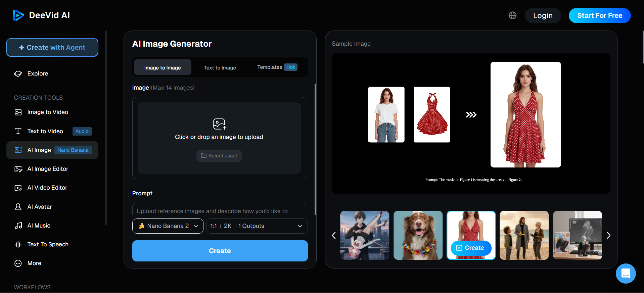Open the Text To Speech tool

click(48, 244)
